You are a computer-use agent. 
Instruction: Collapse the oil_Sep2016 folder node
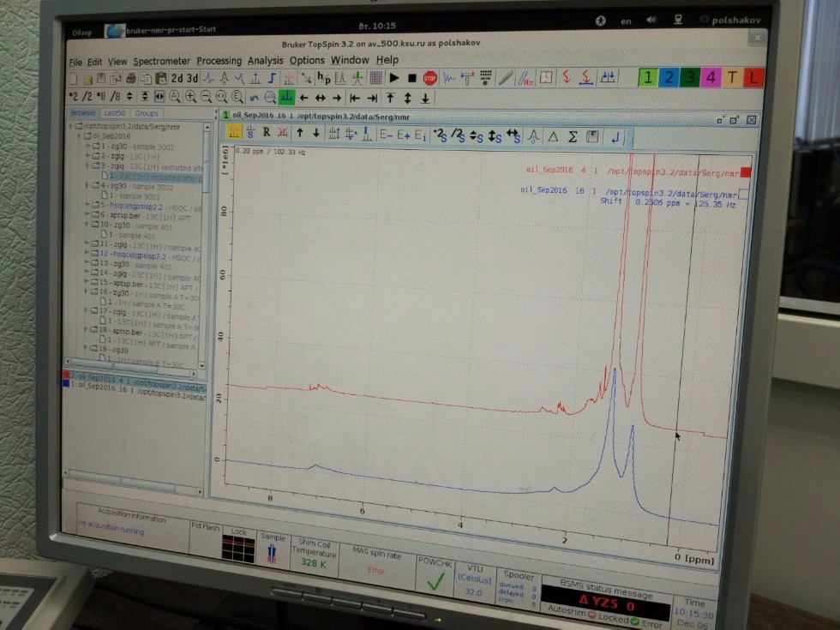click(79, 135)
